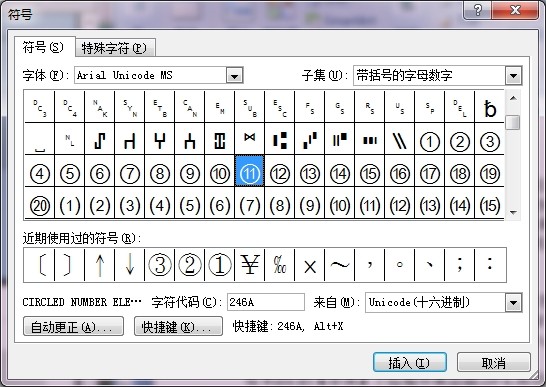Select the bowtie symbol in second row

250,139
